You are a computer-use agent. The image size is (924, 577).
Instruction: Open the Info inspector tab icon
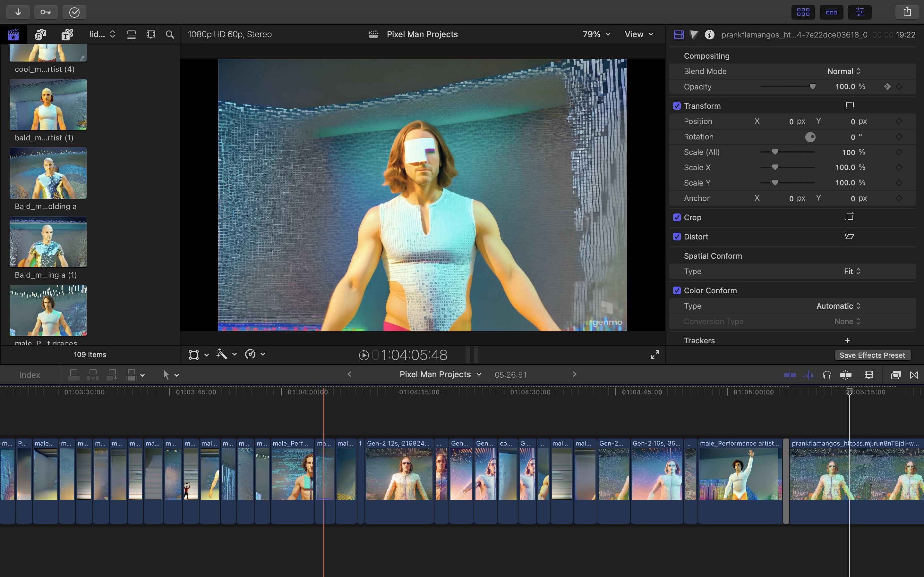pyautogui.click(x=709, y=35)
